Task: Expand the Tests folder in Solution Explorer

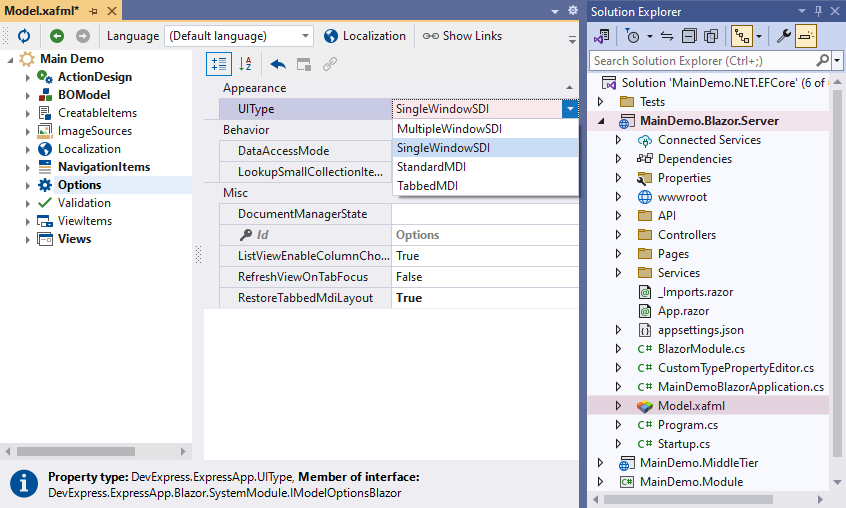Action: (x=601, y=102)
